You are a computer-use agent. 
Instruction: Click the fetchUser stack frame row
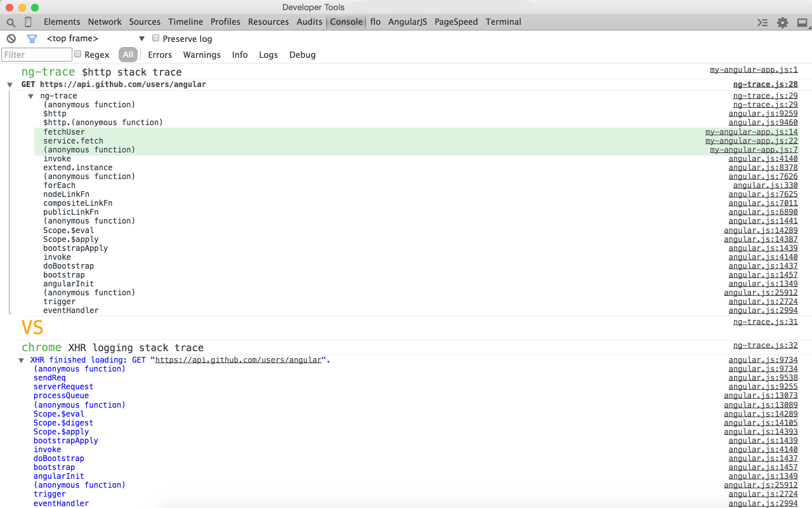pos(416,132)
